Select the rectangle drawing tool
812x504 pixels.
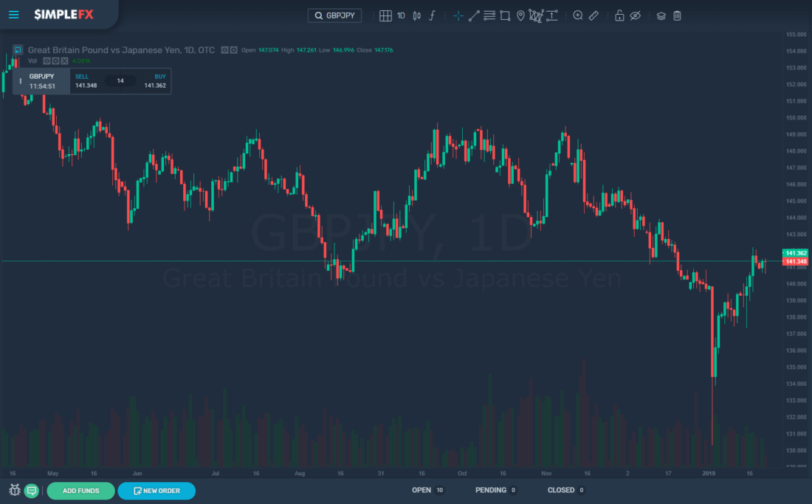[x=505, y=15]
